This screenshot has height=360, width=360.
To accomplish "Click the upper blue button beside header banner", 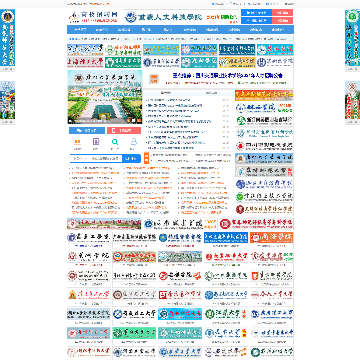I will [256, 13].
